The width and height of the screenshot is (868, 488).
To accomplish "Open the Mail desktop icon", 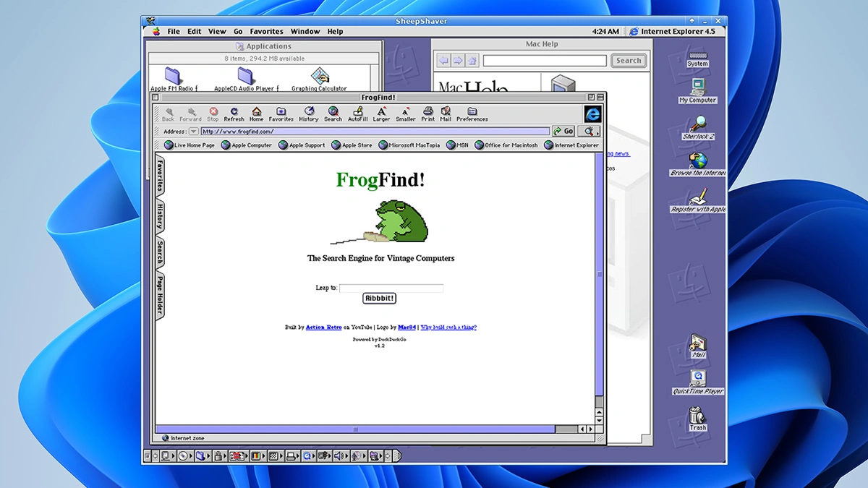I will pyautogui.click(x=698, y=346).
